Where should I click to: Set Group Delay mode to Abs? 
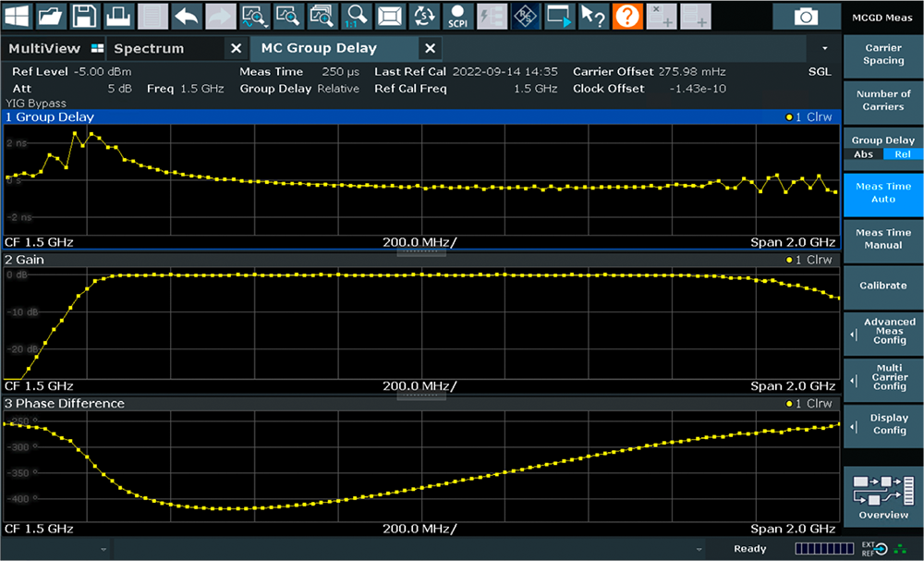coord(863,154)
